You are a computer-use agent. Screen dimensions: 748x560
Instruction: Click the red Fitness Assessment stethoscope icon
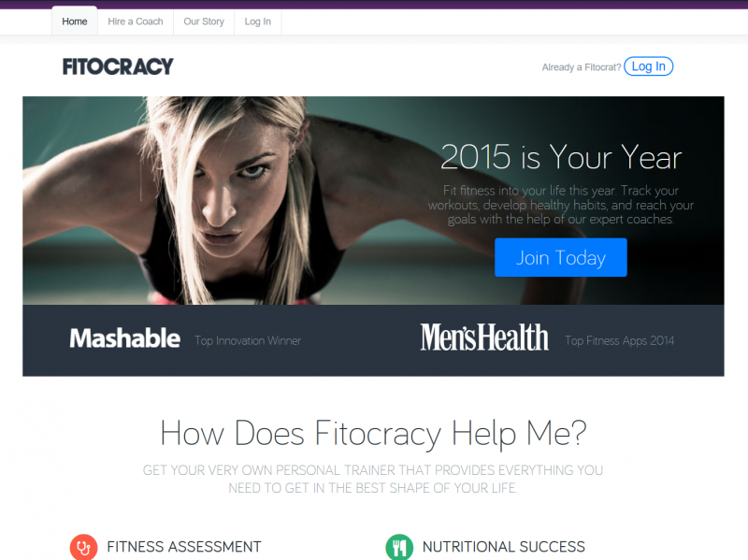click(x=83, y=547)
